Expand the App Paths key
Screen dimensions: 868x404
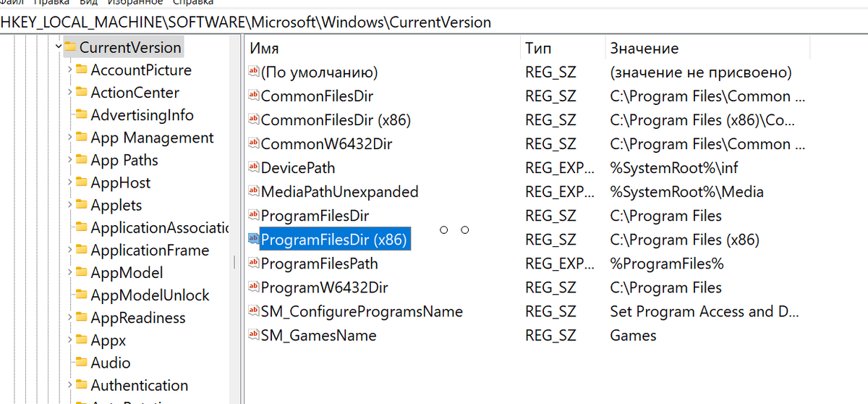[69, 160]
